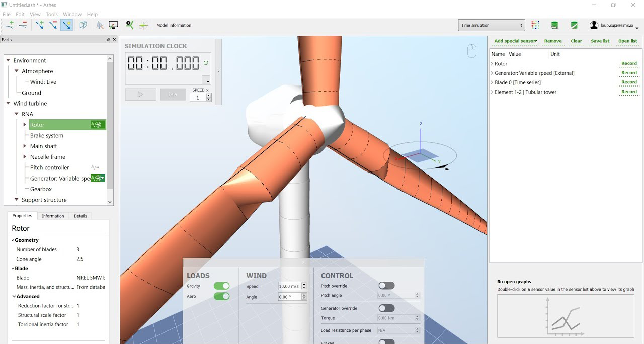Float the Parts panel with undock icon
The height and width of the screenshot is (344, 644).
click(109, 39)
